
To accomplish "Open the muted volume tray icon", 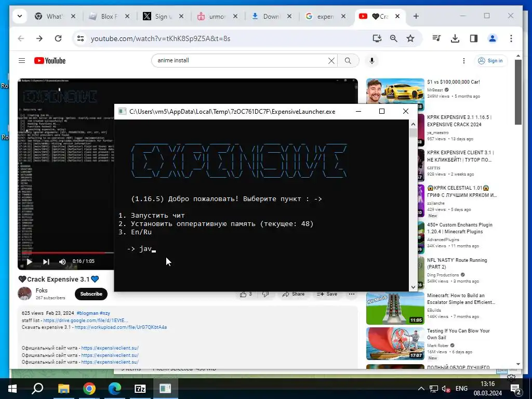I will [446, 389].
